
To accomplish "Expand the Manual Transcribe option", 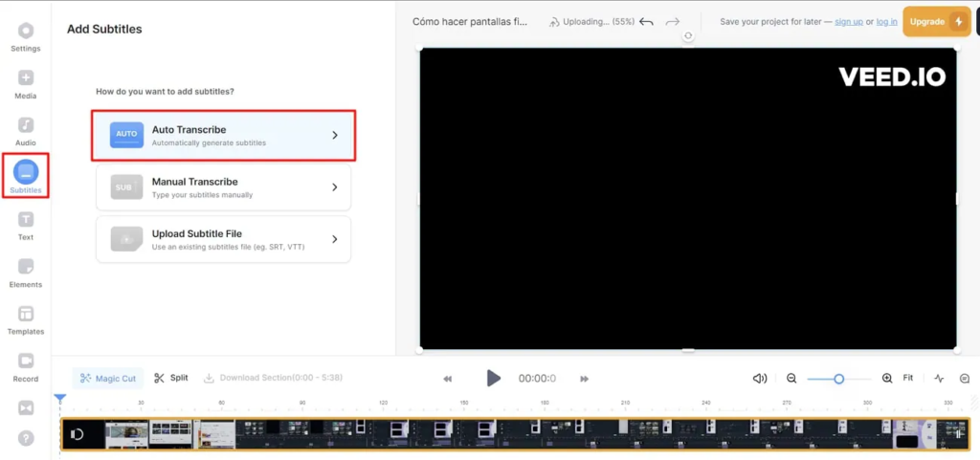I will tap(223, 187).
